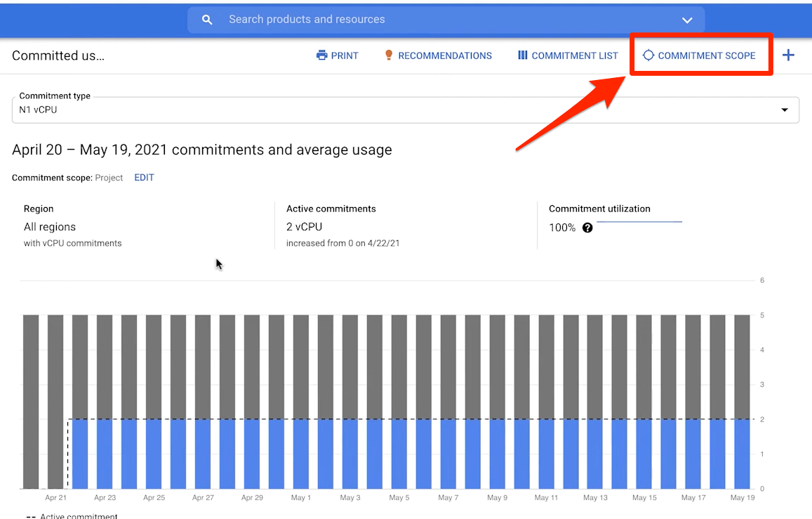The image size is (812, 519).
Task: Click the first gray bar before Apr 21
Action: pyautogui.click(x=31, y=400)
